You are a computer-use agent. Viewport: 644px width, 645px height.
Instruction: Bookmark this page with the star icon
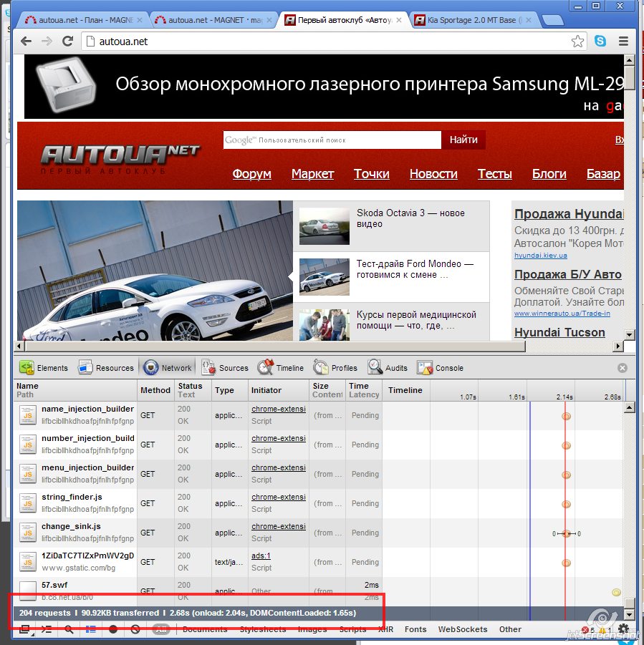click(x=577, y=42)
